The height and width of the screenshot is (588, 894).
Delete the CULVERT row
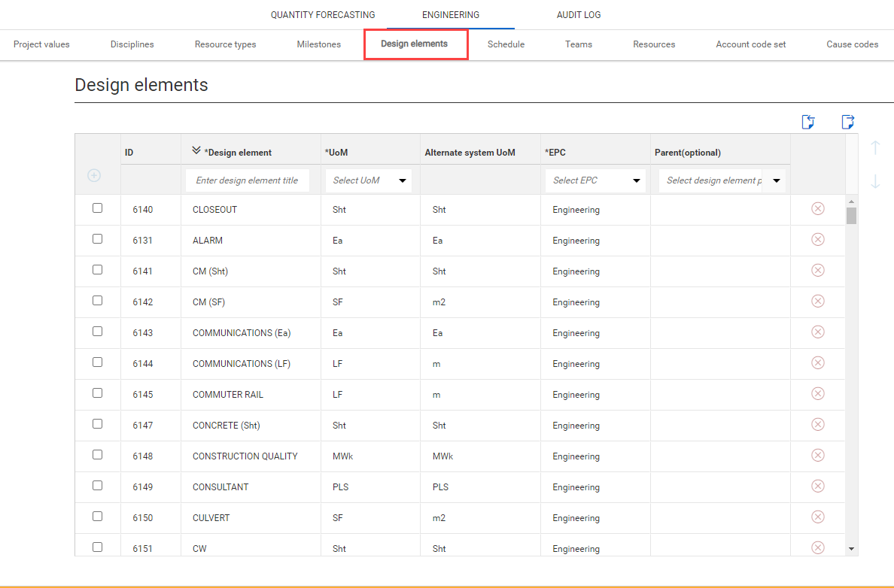pos(818,517)
